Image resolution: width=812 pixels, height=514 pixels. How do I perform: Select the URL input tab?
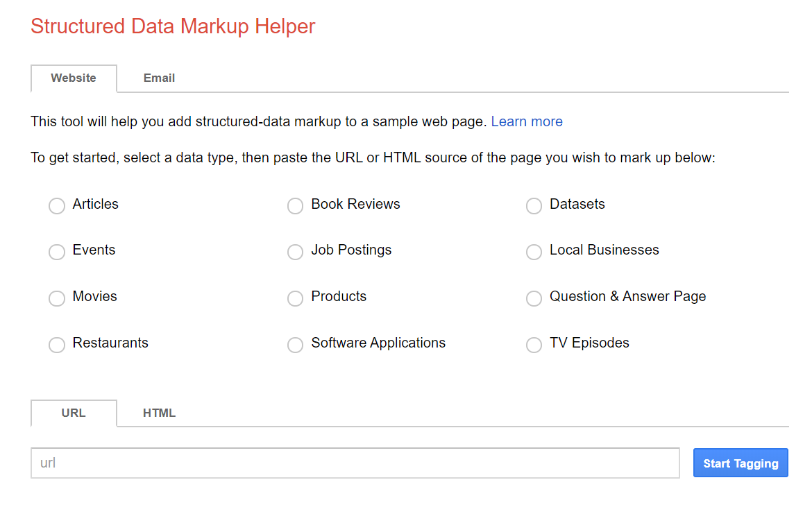(74, 413)
